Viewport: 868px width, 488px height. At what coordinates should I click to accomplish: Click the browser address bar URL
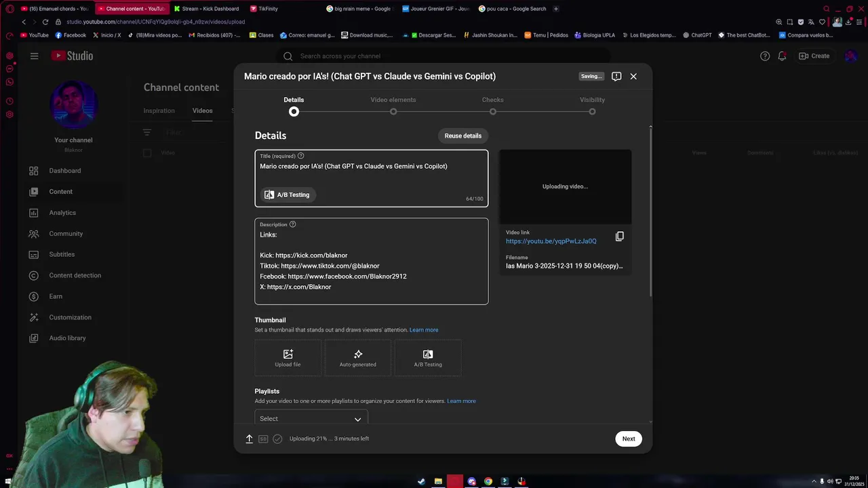point(156,22)
